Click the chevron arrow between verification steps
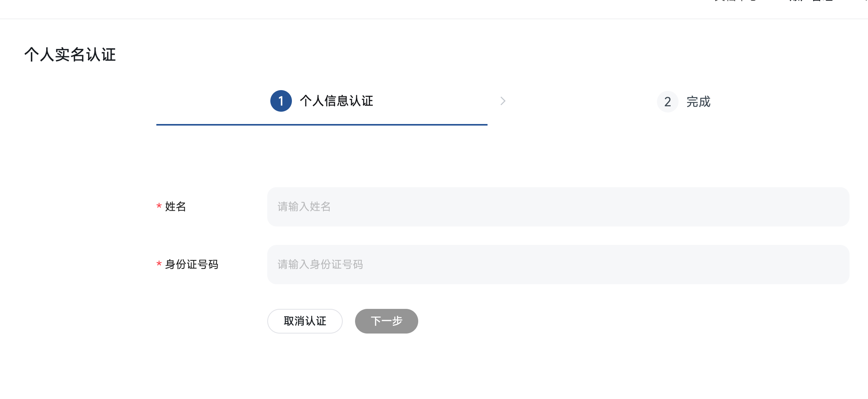 click(x=503, y=101)
